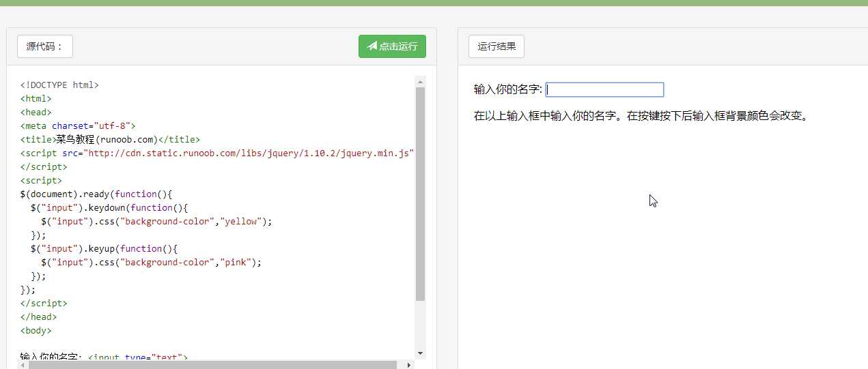Click the keyup(function(){ code line
The width and height of the screenshot is (868, 369).
104,249
